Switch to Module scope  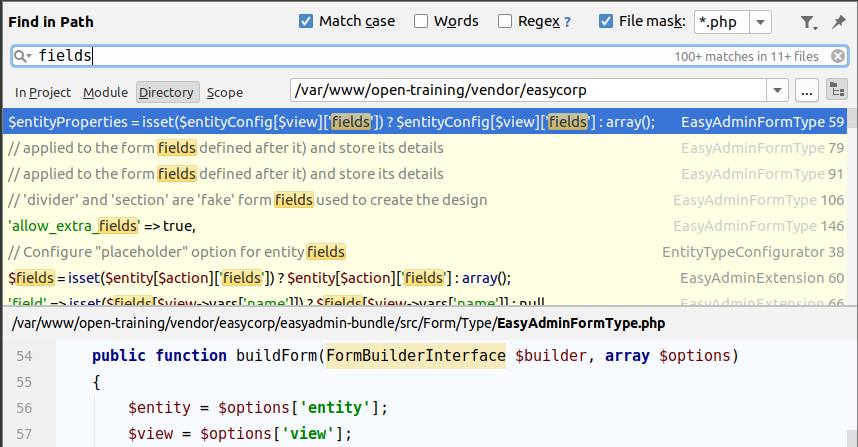coord(106,92)
